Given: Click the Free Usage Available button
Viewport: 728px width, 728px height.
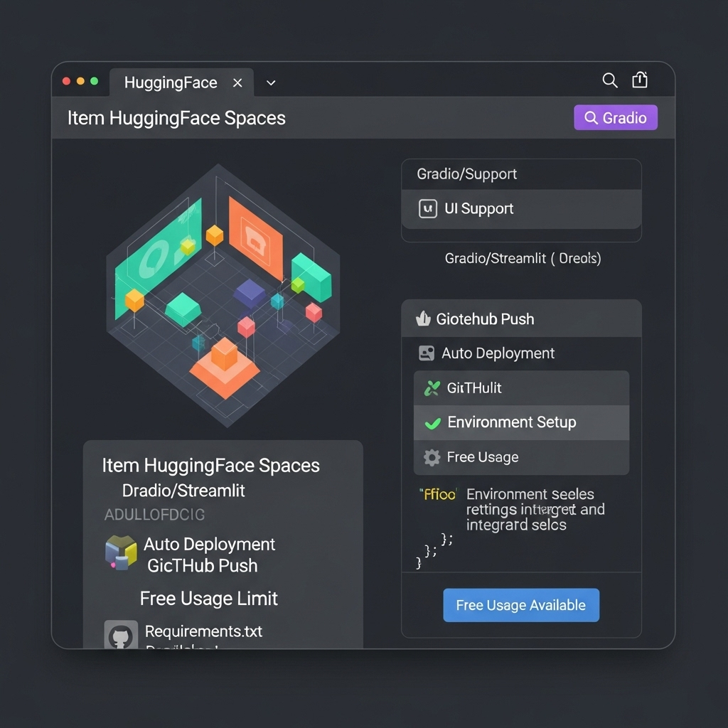Looking at the screenshot, I should 521,605.
